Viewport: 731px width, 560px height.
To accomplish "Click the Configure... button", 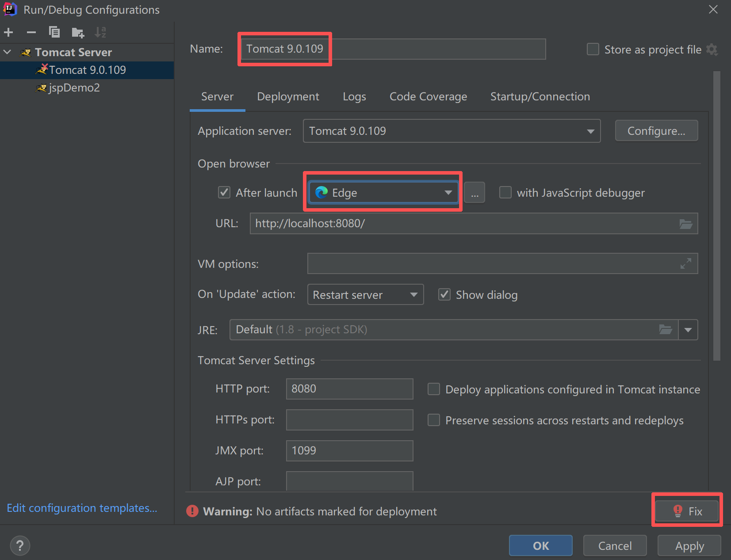I will coord(656,131).
